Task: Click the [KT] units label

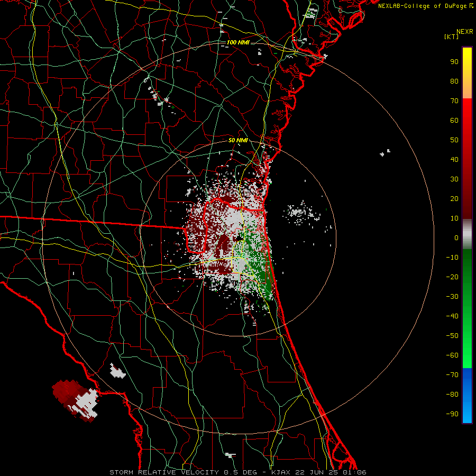Action: pos(451,36)
